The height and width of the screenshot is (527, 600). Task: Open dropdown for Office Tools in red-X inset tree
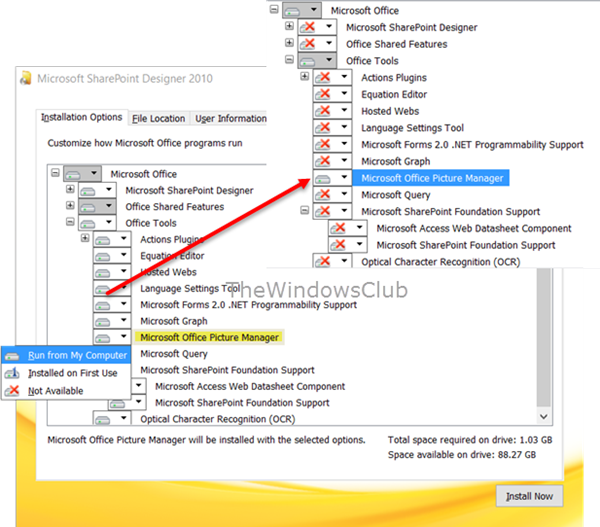tap(329, 60)
